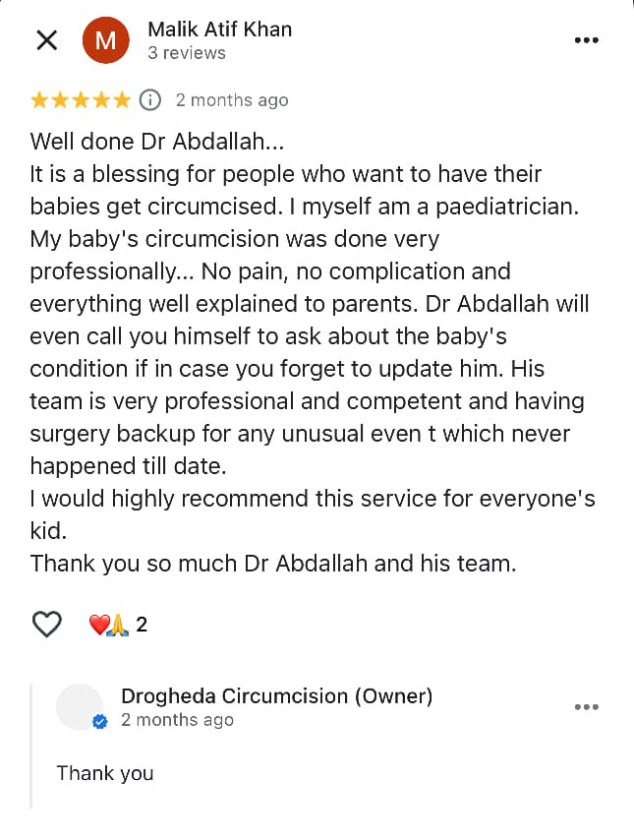This screenshot has height=840, width=634.
Task: Click the praying hands reaction emoji
Action: pyautogui.click(x=118, y=625)
